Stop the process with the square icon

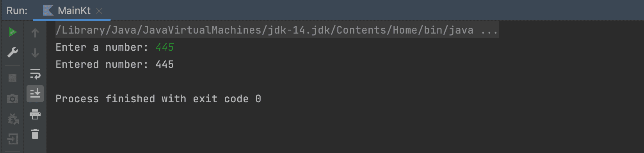(12, 78)
